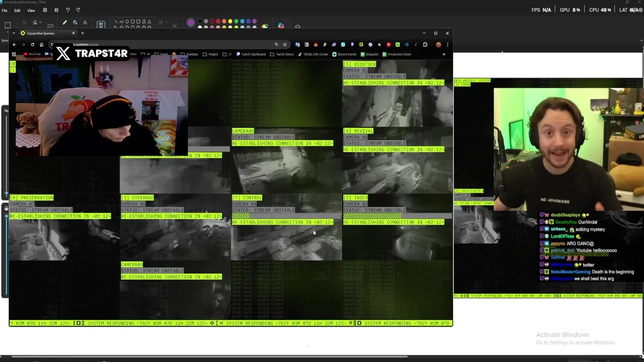Screen dimensions: 644x362
Task: Open Paint's File menu
Action: [x=4, y=10]
